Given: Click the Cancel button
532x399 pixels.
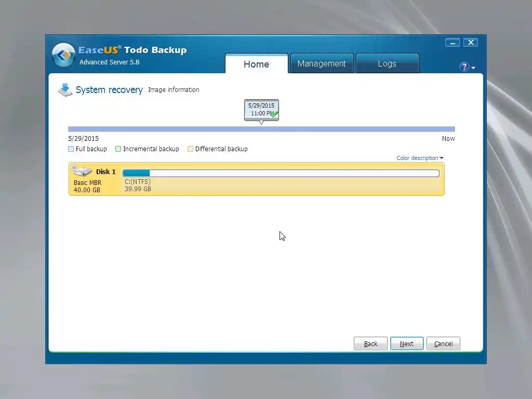Looking at the screenshot, I should (x=443, y=344).
